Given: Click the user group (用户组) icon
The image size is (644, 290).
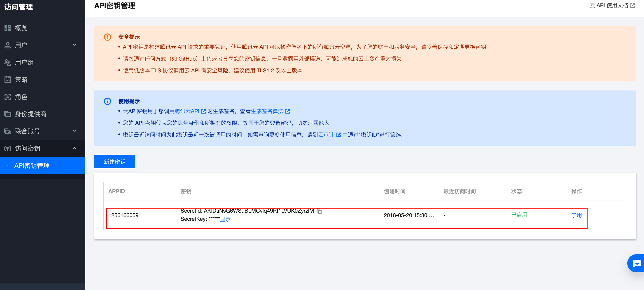Looking at the screenshot, I should point(7,63).
